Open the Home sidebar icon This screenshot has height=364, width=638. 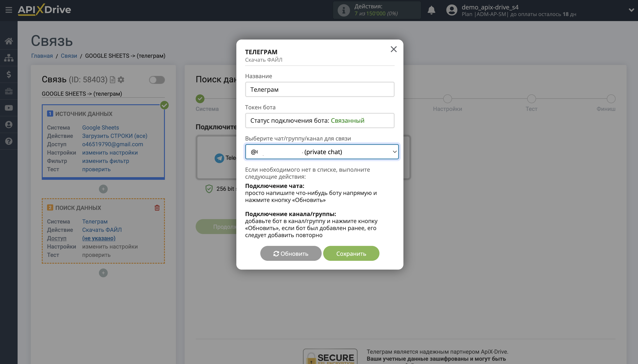(x=9, y=41)
